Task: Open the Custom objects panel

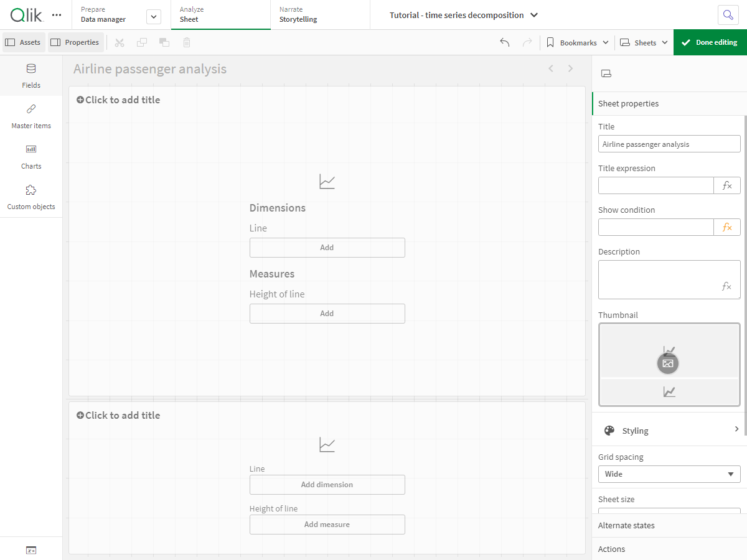Action: (31, 197)
